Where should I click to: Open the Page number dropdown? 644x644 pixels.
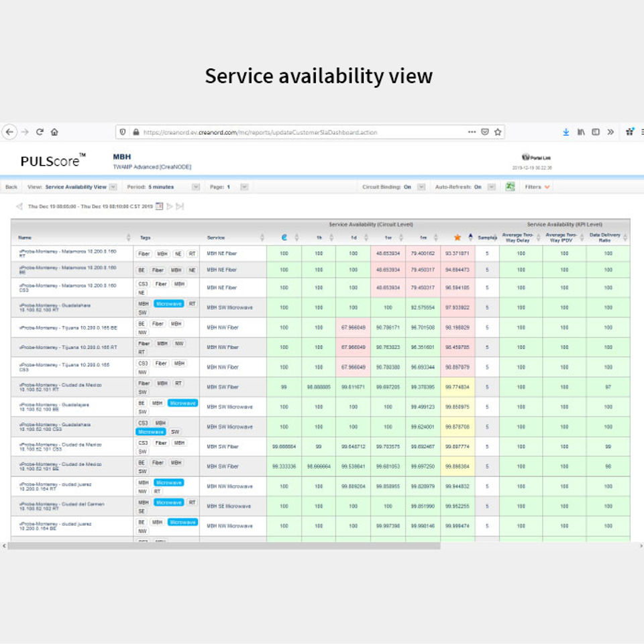[x=244, y=187]
